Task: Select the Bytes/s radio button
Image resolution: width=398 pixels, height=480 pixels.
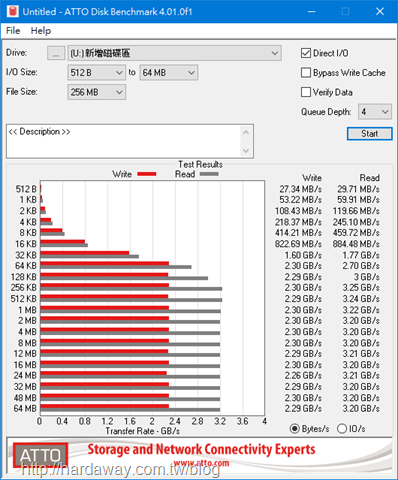Action: pos(295,429)
